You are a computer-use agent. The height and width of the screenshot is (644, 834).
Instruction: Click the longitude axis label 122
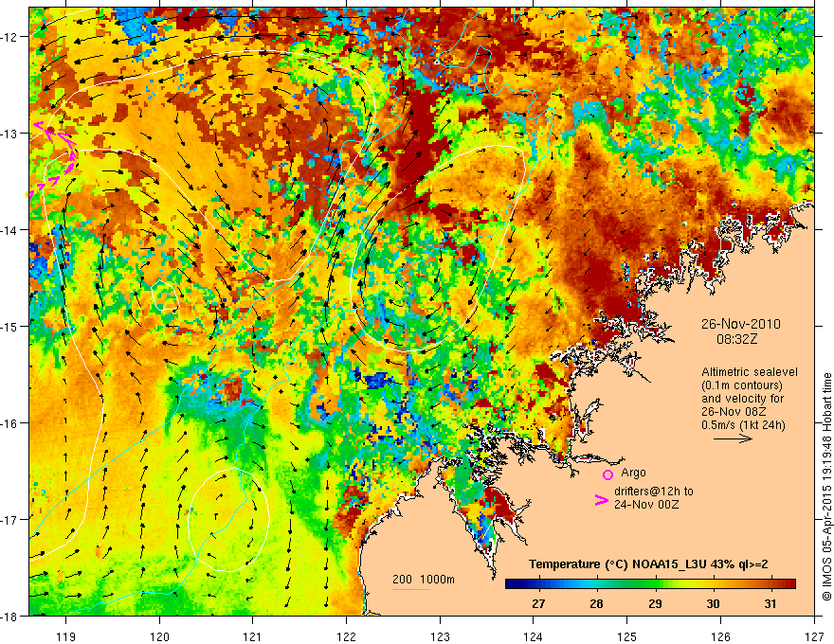(x=346, y=636)
